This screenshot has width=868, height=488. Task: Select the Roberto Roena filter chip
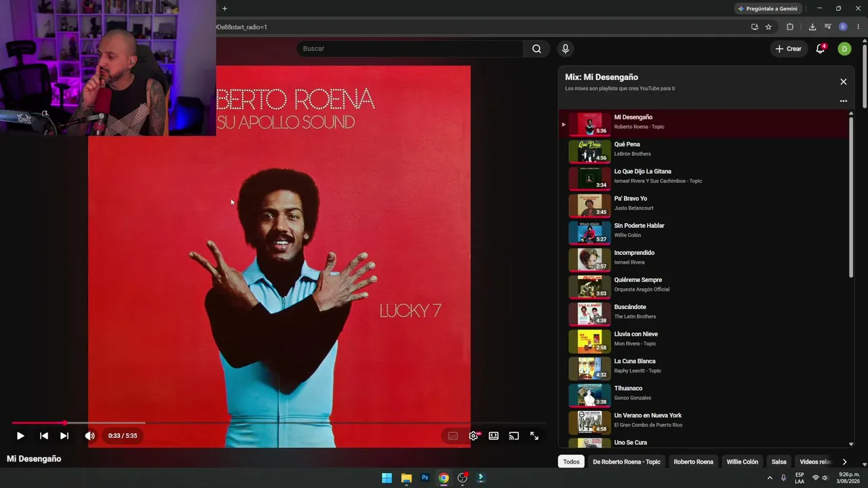[693, 462]
